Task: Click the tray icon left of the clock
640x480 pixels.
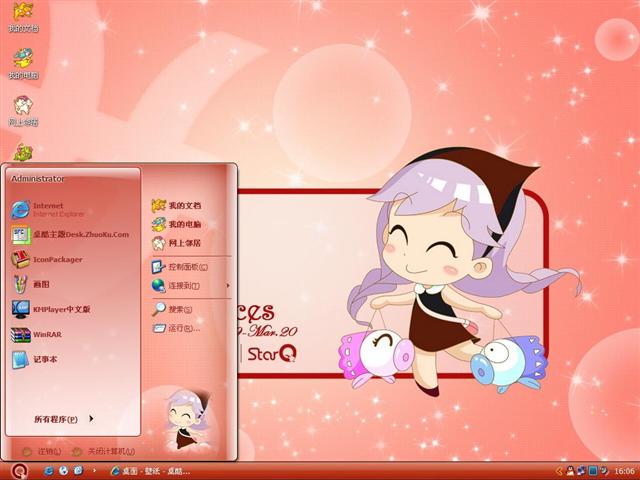Action: click(x=604, y=471)
